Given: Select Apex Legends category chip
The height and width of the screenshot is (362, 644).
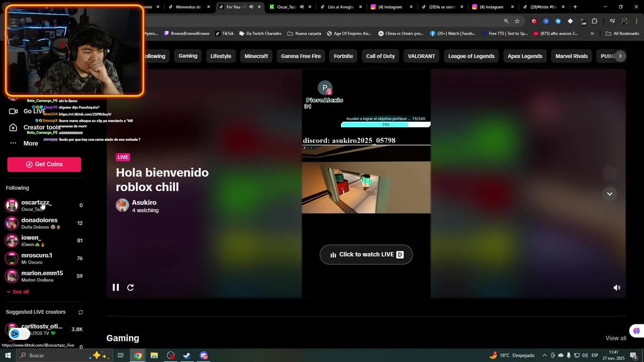Looking at the screenshot, I should click(x=525, y=56).
